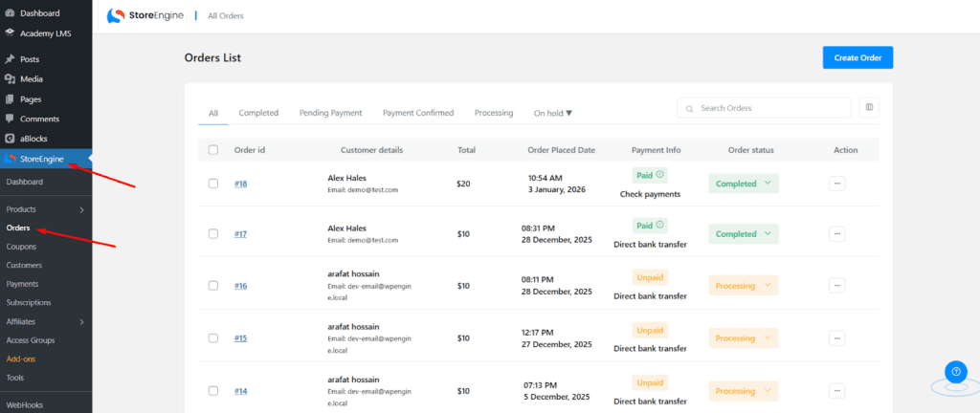The height and width of the screenshot is (413, 980).
Task: Select the Payment Confirmed tab
Action: [418, 113]
